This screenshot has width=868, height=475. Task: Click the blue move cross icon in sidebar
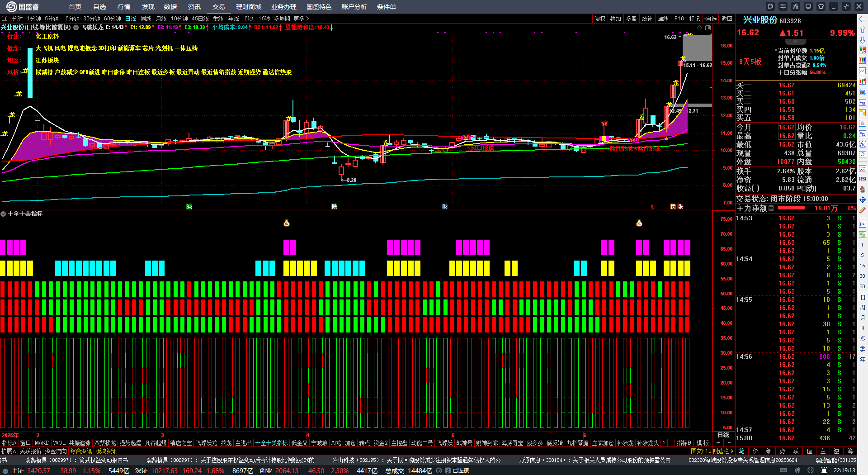(863, 199)
